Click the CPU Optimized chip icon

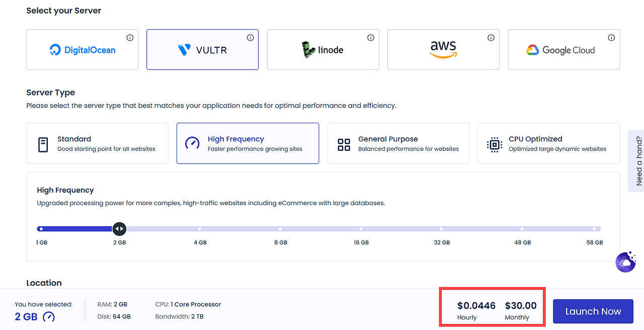(x=495, y=145)
